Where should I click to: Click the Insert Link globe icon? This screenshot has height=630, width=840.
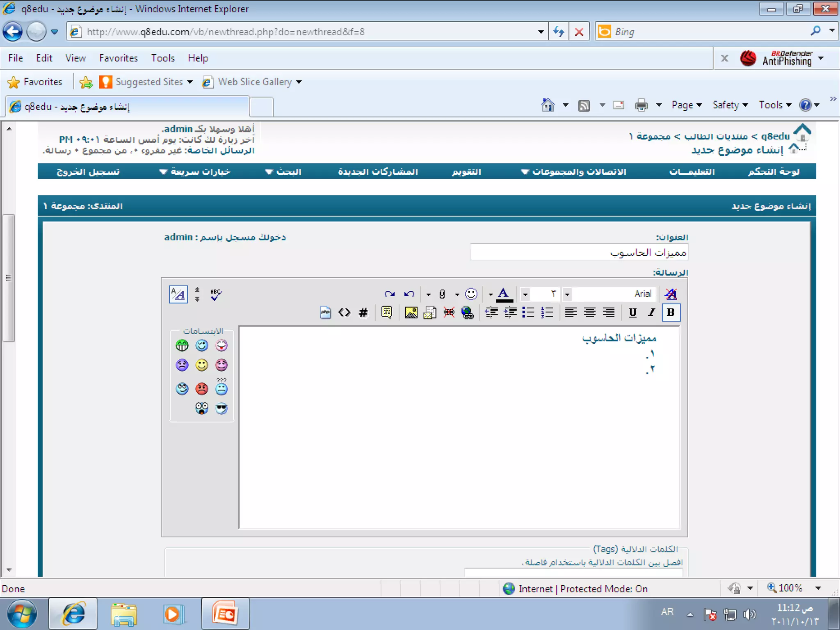tap(467, 313)
